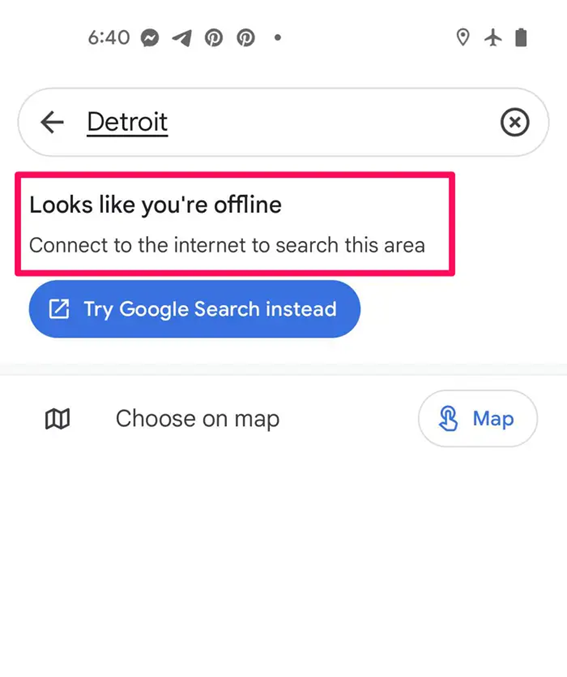The height and width of the screenshot is (677, 567).
Task: Tap the notification overflow dot
Action: (278, 38)
